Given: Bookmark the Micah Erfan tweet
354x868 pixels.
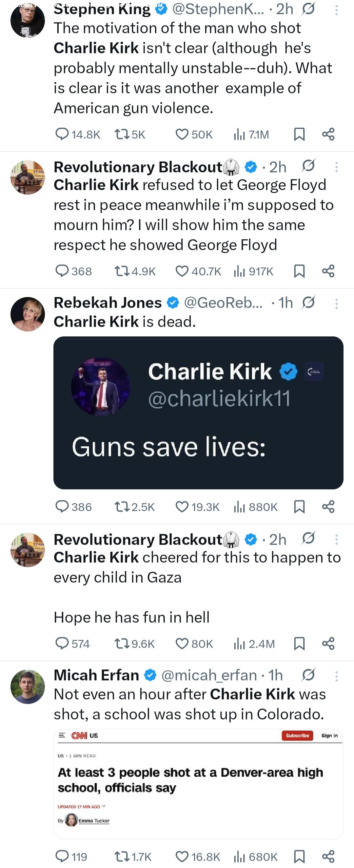Looking at the screenshot, I should click(299, 856).
